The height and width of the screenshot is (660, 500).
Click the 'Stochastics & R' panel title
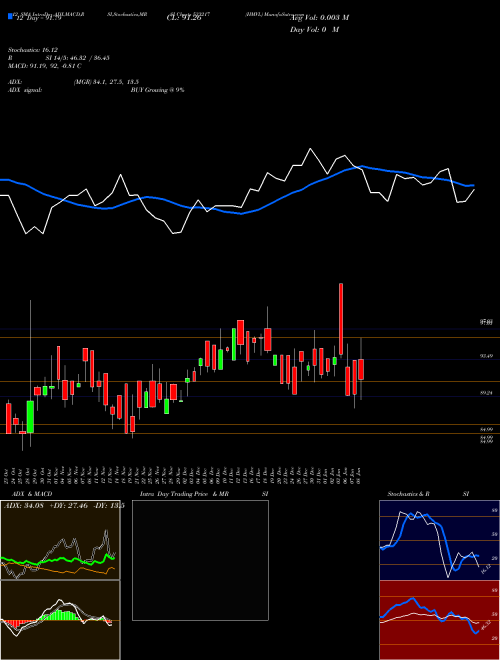tap(408, 494)
